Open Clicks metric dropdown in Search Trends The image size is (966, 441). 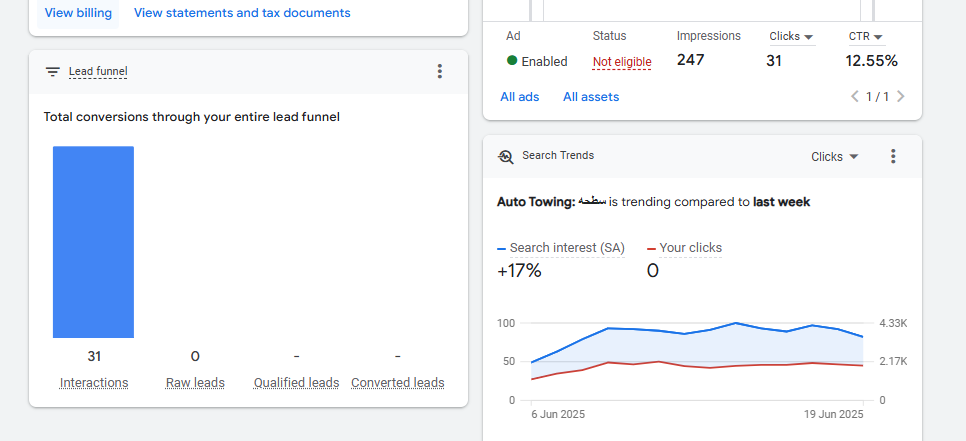835,157
